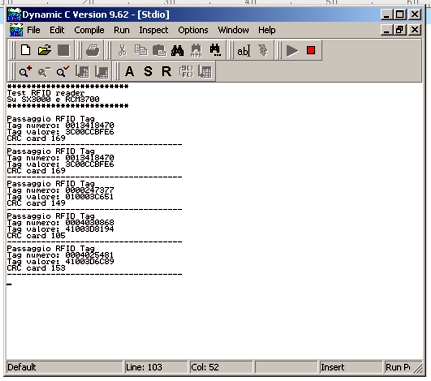Click the first grid window icon after the magnifiers

82,71
